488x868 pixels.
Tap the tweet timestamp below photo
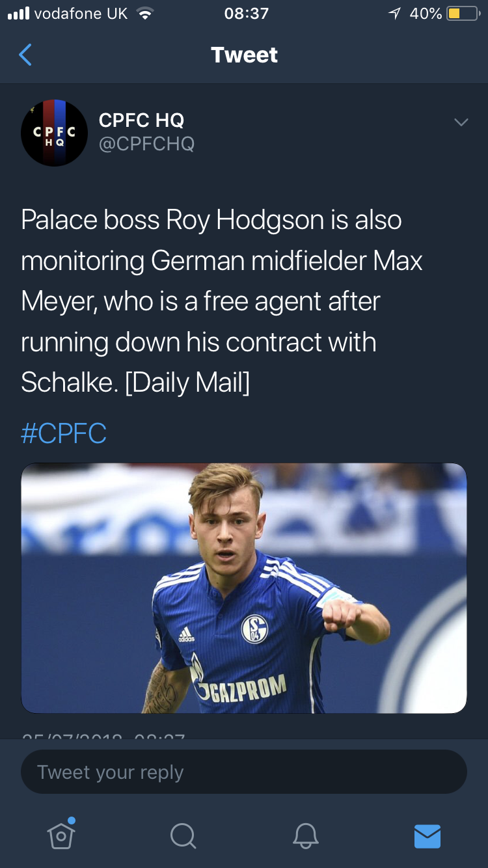tap(103, 735)
